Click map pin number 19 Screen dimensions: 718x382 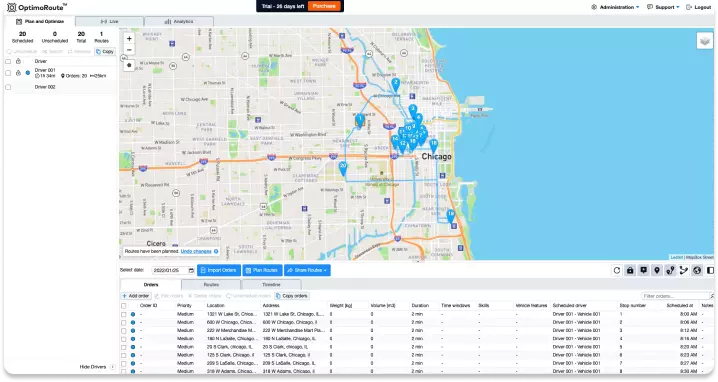point(451,215)
